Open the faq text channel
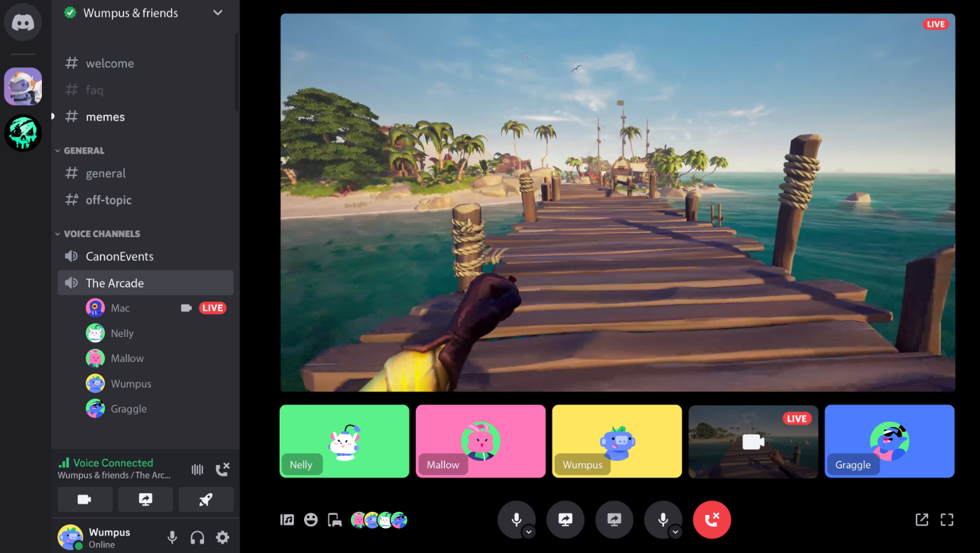This screenshot has height=553, width=980. coord(95,90)
